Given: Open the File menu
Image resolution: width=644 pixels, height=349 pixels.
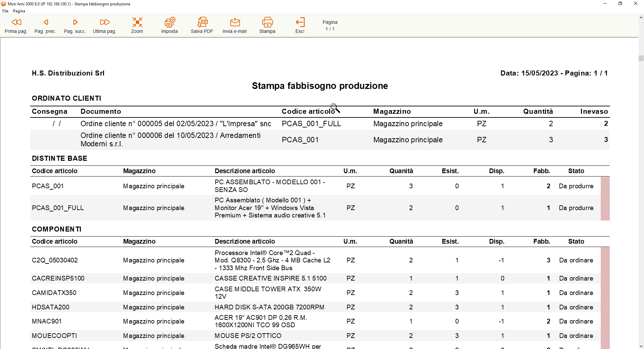Looking at the screenshot, I should click(5, 11).
